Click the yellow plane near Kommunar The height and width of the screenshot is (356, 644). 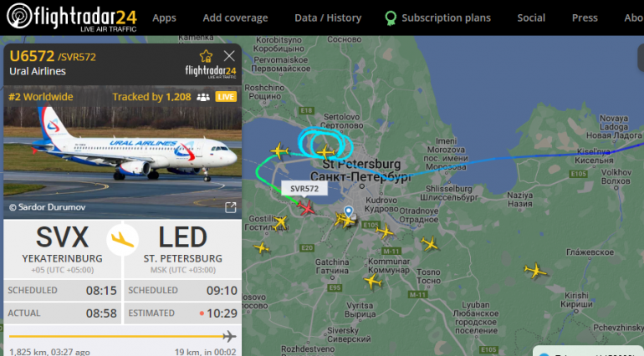click(x=372, y=282)
